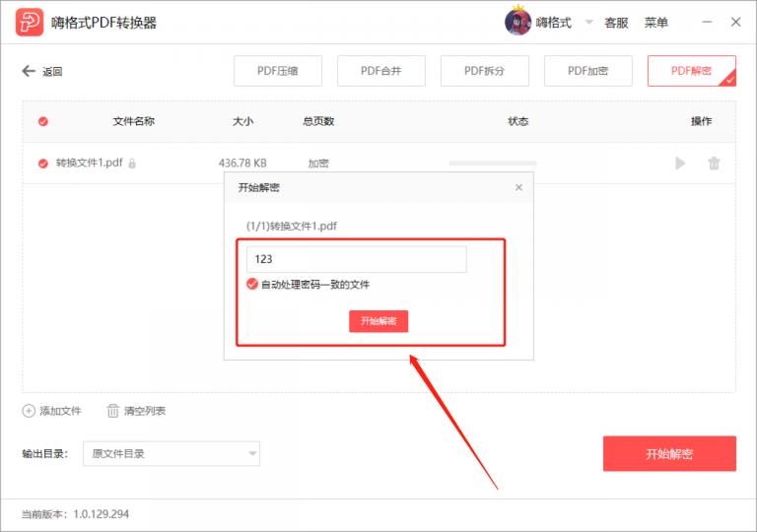The height and width of the screenshot is (532, 757).
Task: Close the 开始解密 dialog
Action: point(518,187)
